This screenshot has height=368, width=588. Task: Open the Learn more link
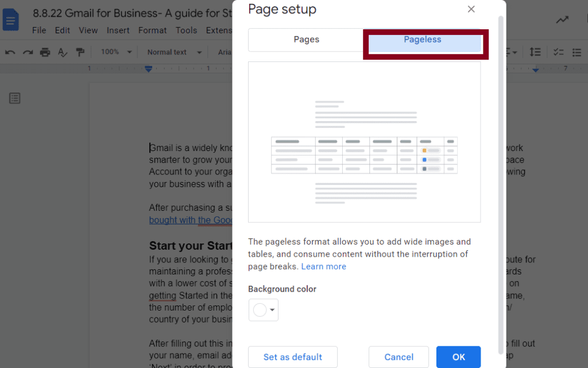coord(324,266)
